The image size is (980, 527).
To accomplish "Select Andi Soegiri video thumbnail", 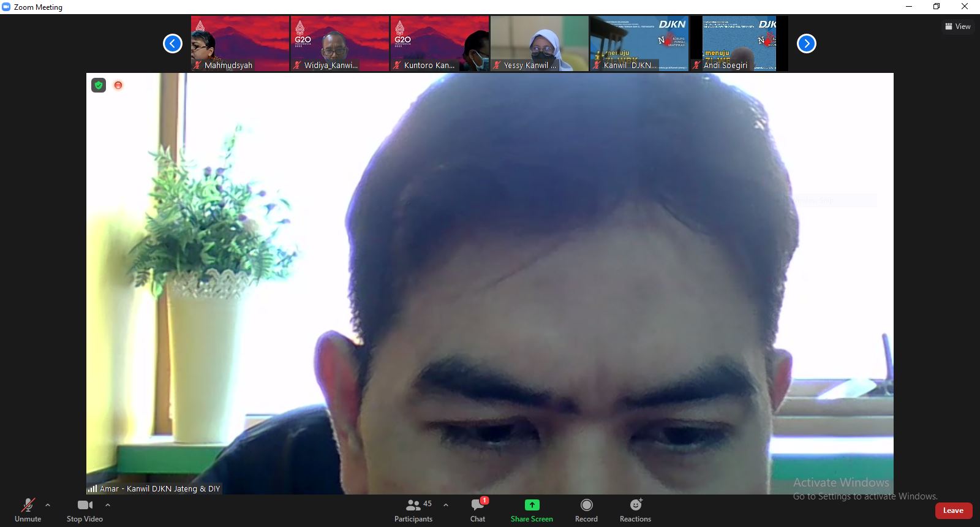I will [x=739, y=44].
